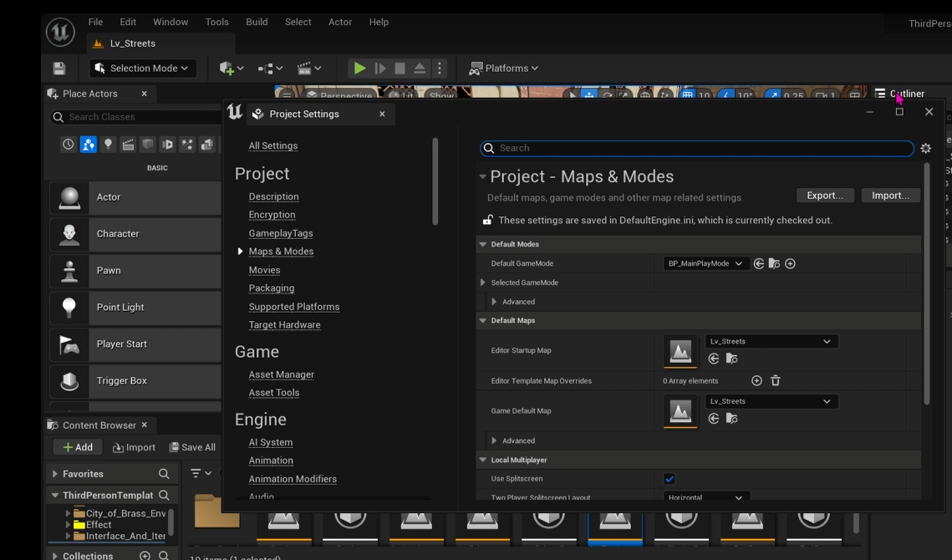
Task: Click the Import... settings button
Action: pyautogui.click(x=890, y=196)
